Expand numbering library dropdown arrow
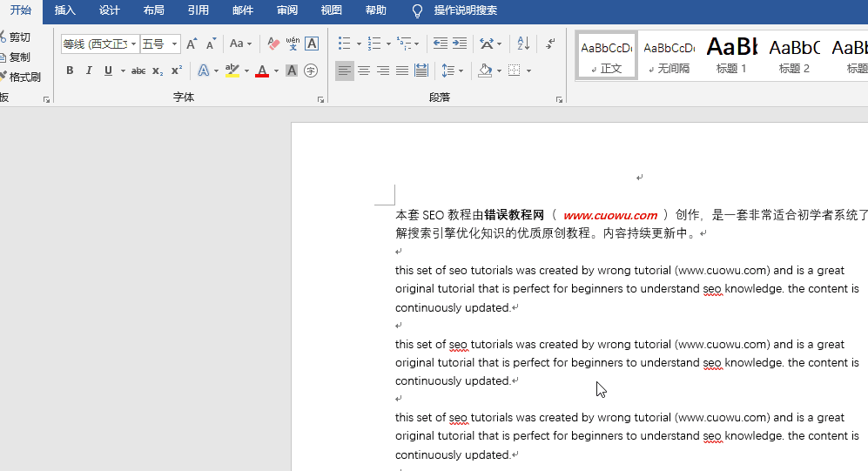 tap(388, 44)
